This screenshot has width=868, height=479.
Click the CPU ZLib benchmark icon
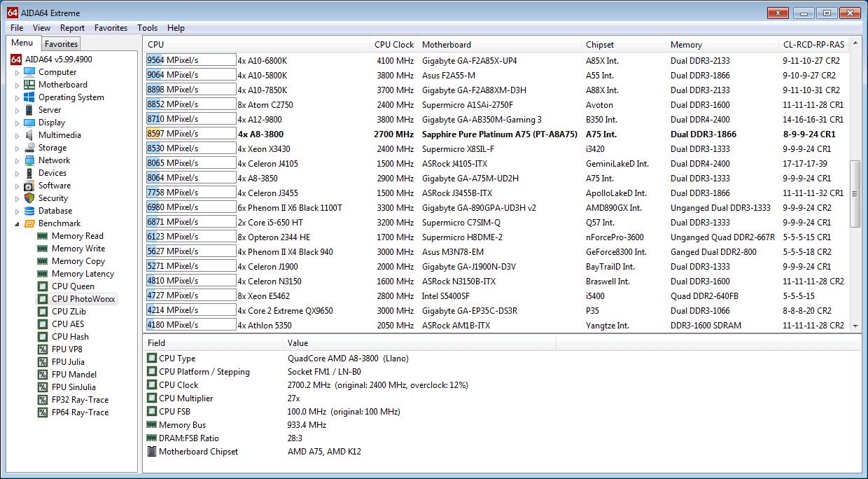coord(43,312)
